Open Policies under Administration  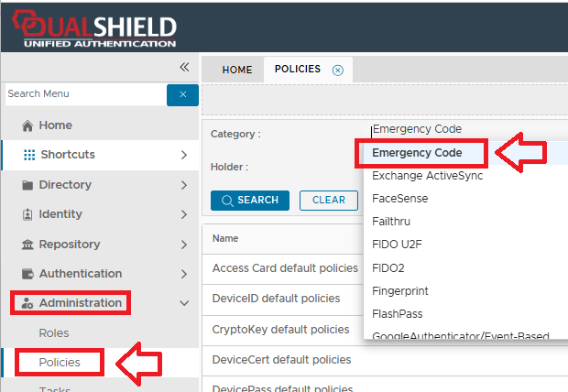point(59,362)
